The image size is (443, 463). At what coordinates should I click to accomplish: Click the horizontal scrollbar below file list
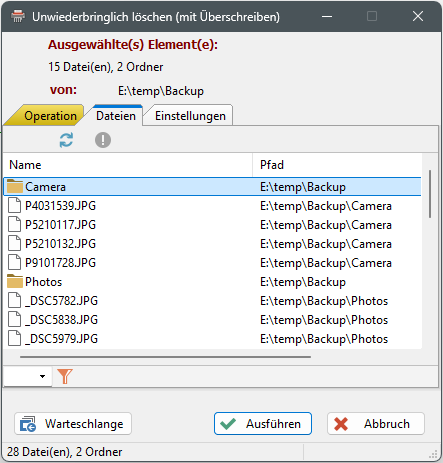(x=165, y=357)
